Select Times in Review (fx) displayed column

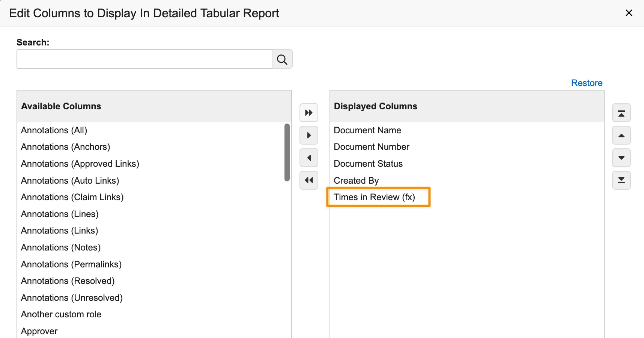[x=374, y=197]
